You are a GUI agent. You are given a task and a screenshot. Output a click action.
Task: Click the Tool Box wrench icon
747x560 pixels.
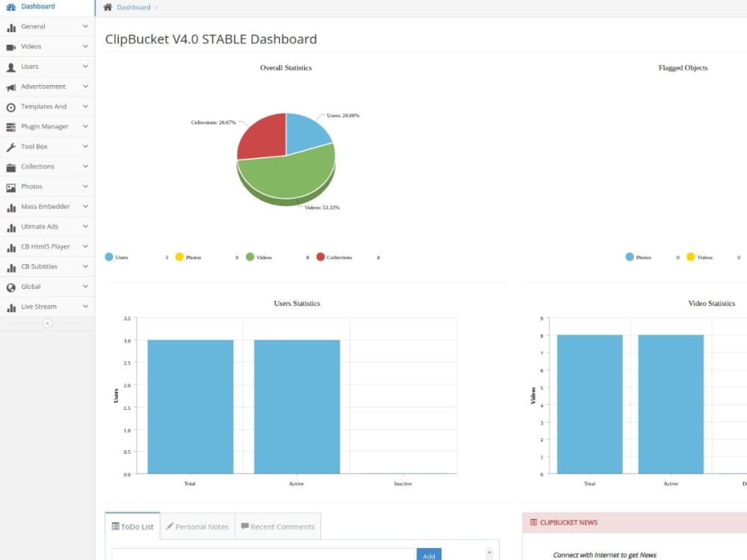11,147
